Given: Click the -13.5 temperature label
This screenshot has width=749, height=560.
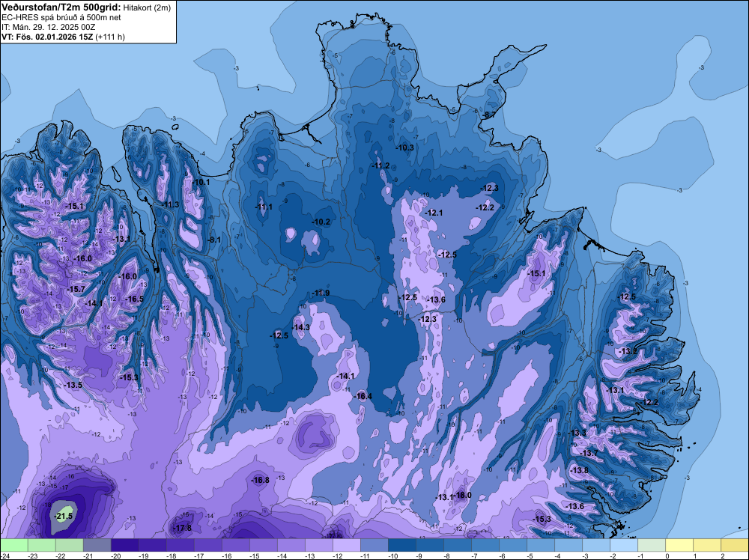Looking at the screenshot, I should (x=73, y=386).
